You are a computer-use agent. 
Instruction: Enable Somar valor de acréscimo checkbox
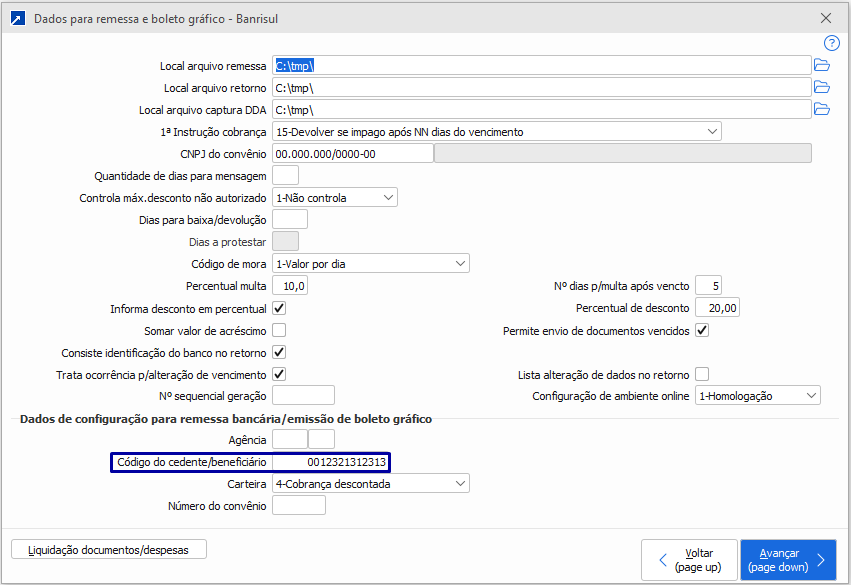point(279,330)
